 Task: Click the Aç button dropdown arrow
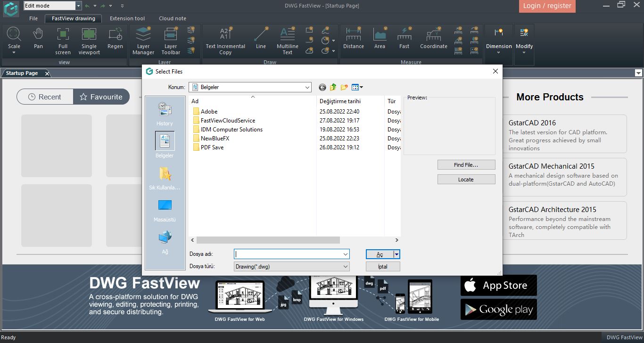point(397,254)
